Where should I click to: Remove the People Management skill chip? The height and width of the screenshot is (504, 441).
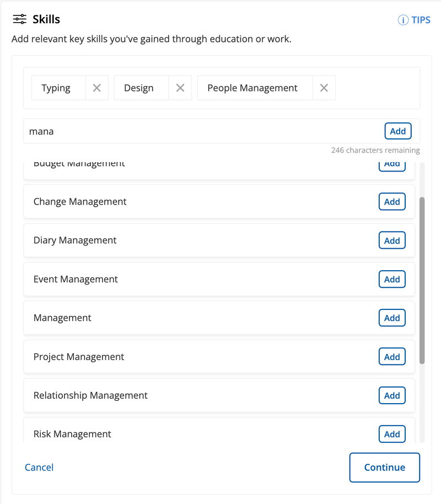coord(324,88)
